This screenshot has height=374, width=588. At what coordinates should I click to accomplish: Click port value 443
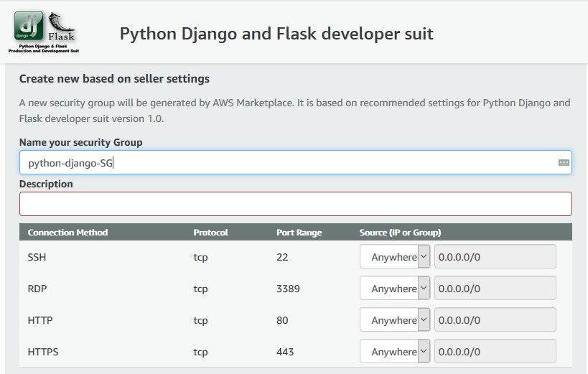click(x=285, y=352)
